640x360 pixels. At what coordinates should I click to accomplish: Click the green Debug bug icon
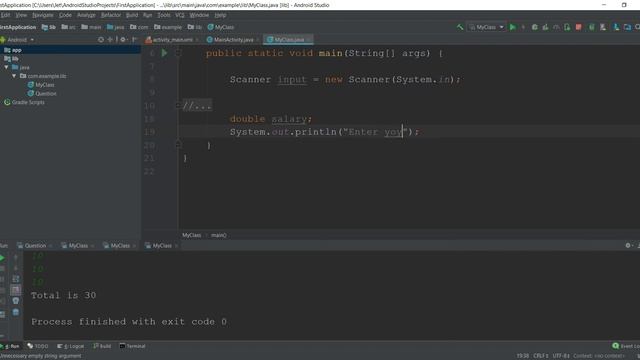pyautogui.click(x=535, y=27)
